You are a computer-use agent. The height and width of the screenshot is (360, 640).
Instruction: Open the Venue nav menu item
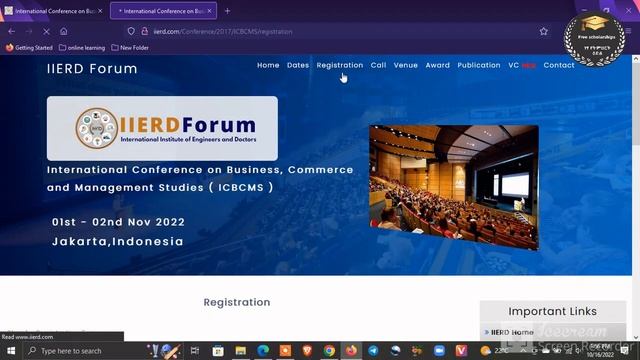[x=406, y=65]
